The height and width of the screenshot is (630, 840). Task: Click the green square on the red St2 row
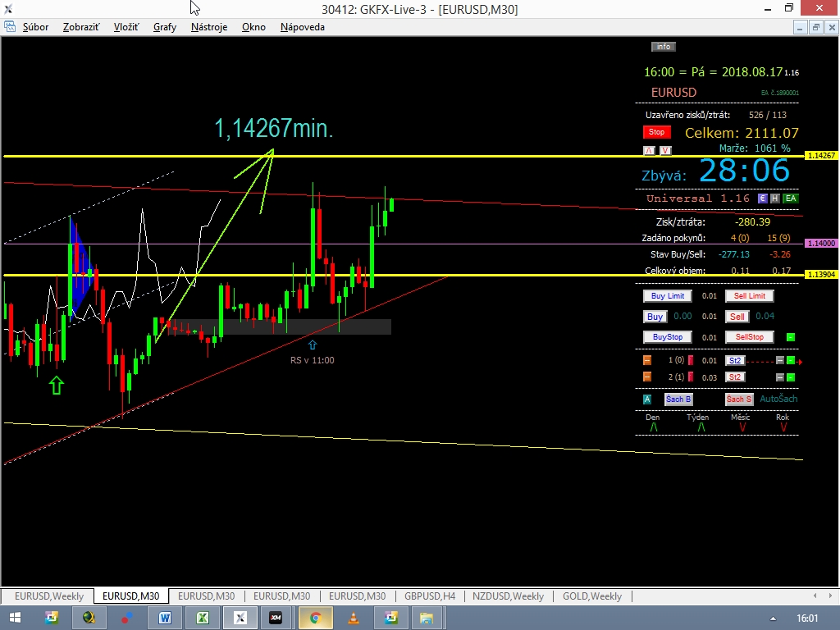pyautogui.click(x=791, y=377)
